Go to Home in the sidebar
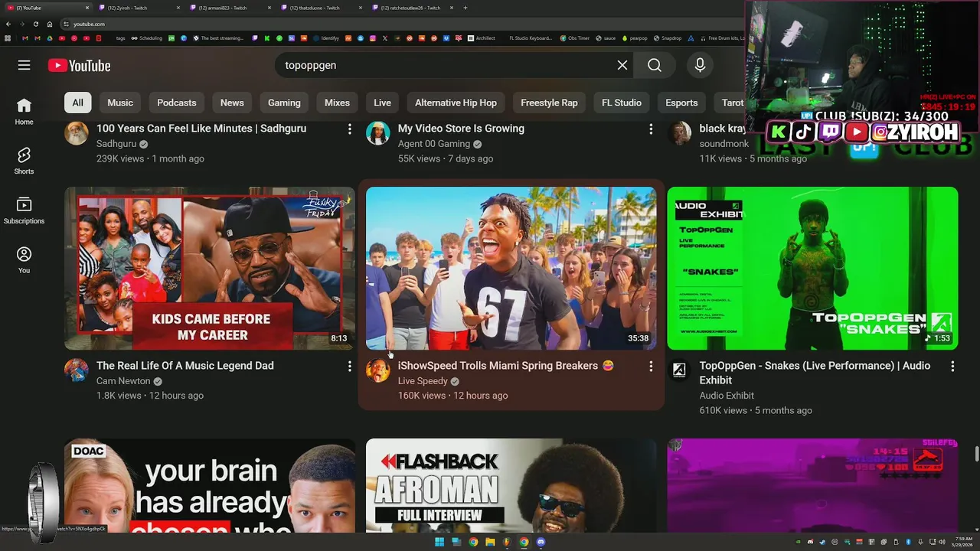 [24, 112]
